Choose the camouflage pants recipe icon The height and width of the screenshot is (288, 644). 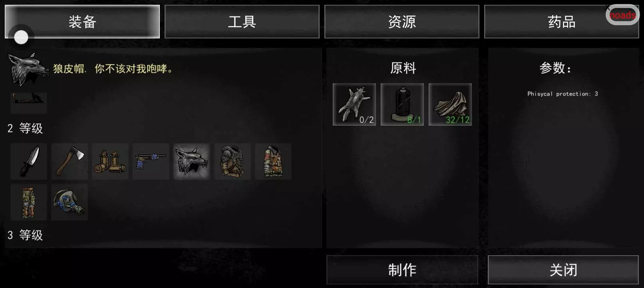click(29, 202)
